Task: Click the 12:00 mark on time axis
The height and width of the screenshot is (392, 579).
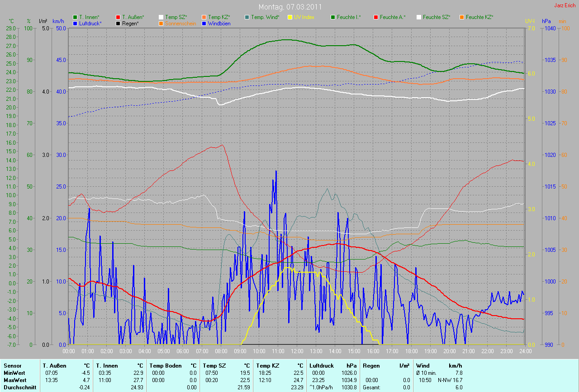Action: (x=297, y=350)
